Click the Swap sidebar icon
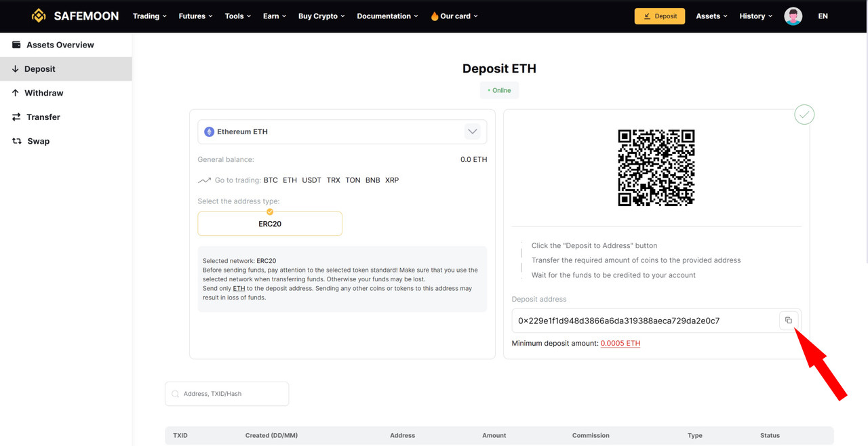The height and width of the screenshot is (446, 868). pyautogui.click(x=17, y=141)
